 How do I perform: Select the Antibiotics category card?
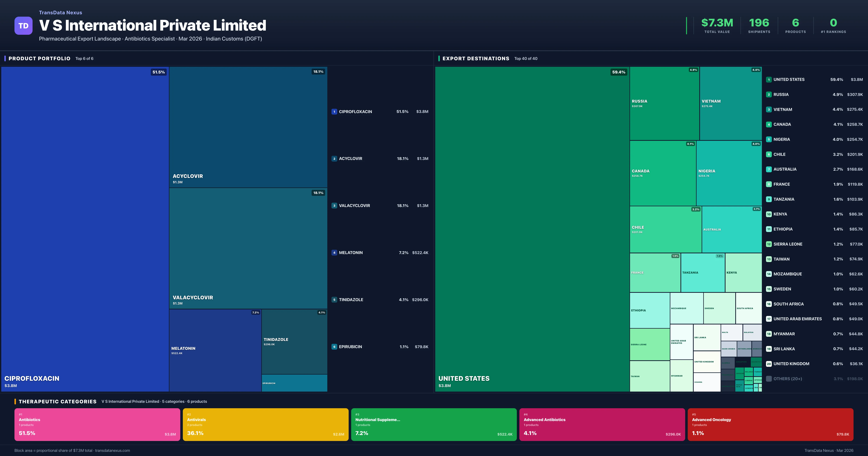coord(97,424)
